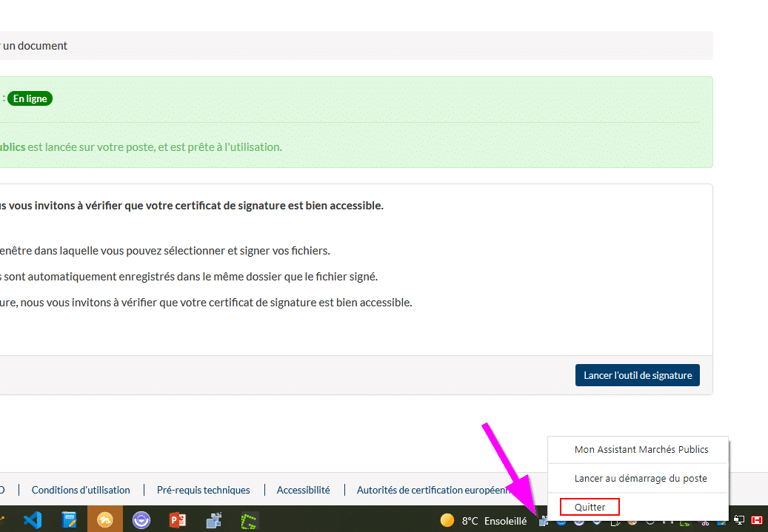This screenshot has width=768, height=532.
Task: Choose Lancer au démarrage du poste
Action: [640, 478]
